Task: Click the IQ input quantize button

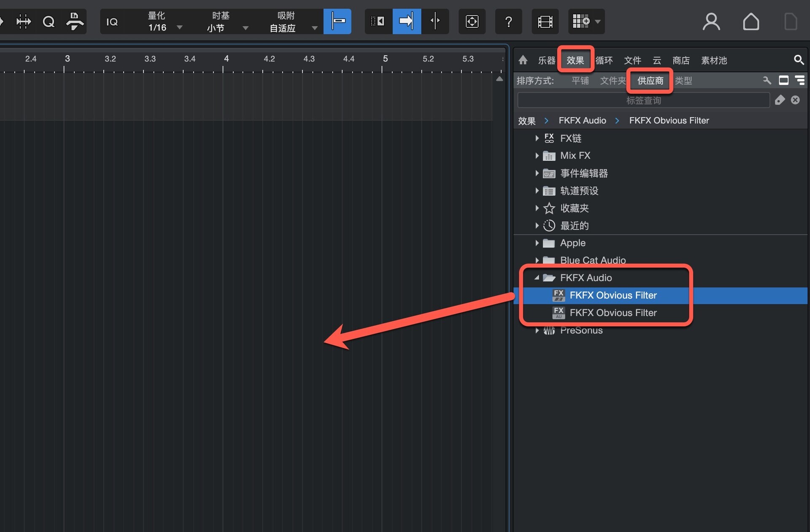Action: [112, 21]
